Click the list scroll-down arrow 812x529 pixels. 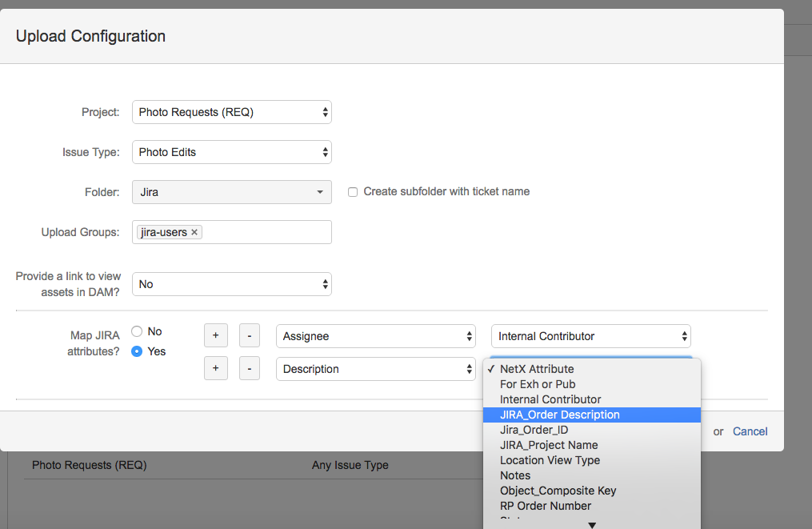592,525
